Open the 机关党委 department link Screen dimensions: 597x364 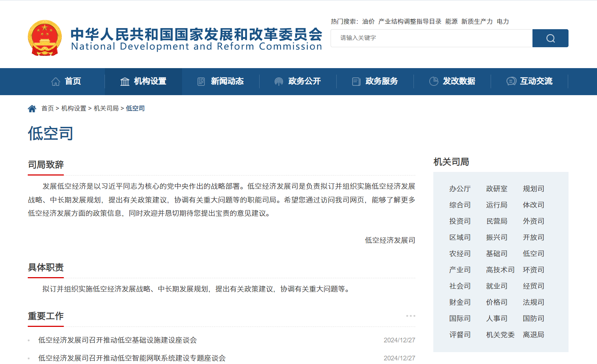pos(500,335)
